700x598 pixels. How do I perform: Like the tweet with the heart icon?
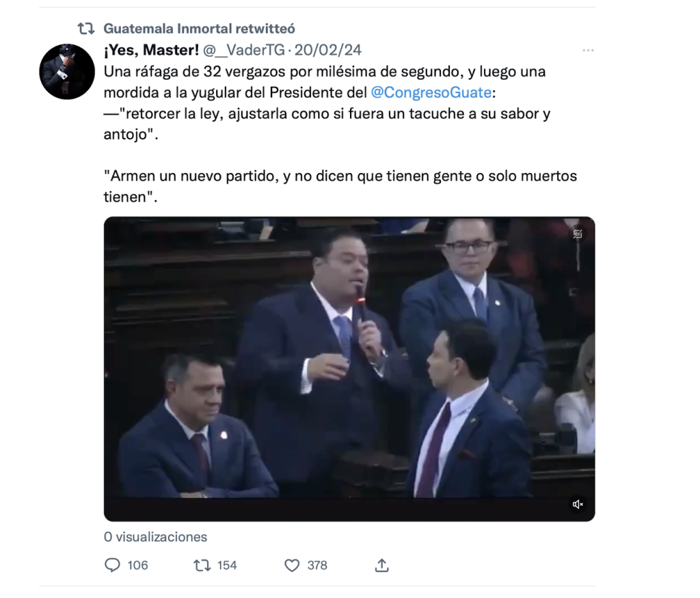click(x=292, y=565)
